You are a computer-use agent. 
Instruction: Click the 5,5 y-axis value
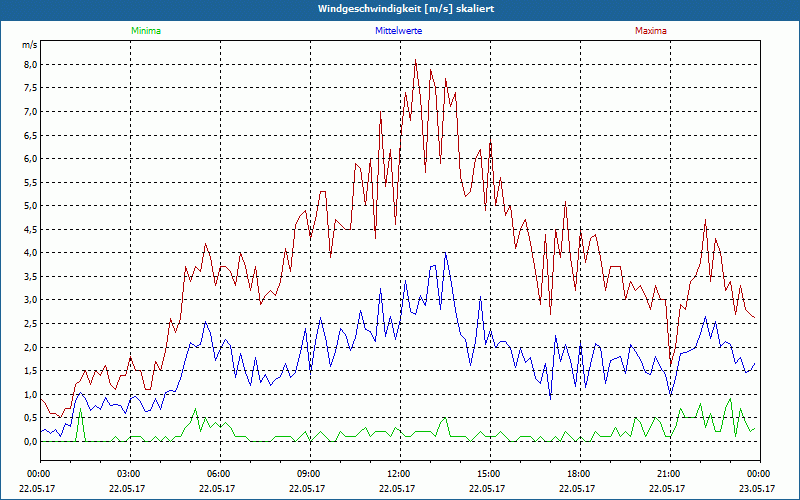pos(31,182)
